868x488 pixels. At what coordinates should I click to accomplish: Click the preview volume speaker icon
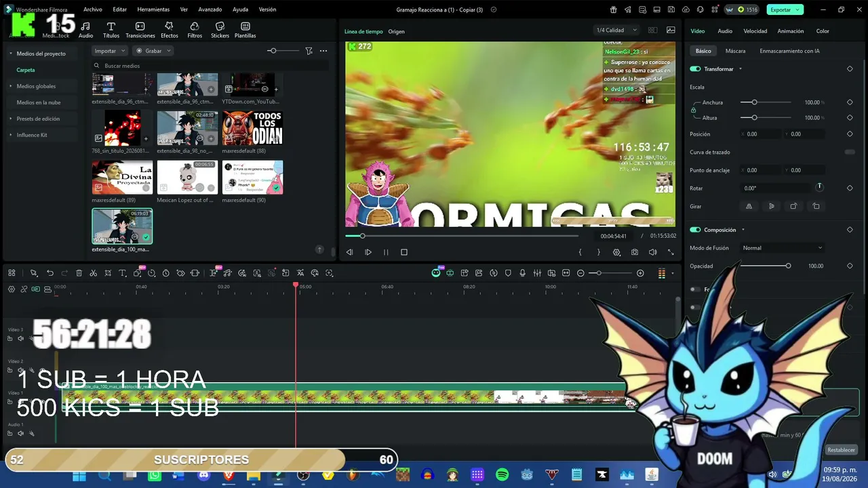click(652, 252)
